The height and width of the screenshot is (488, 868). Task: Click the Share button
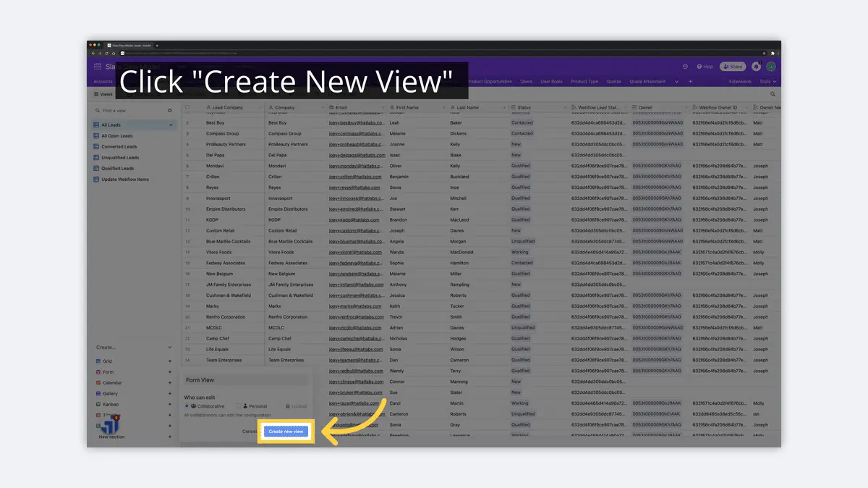coord(733,67)
